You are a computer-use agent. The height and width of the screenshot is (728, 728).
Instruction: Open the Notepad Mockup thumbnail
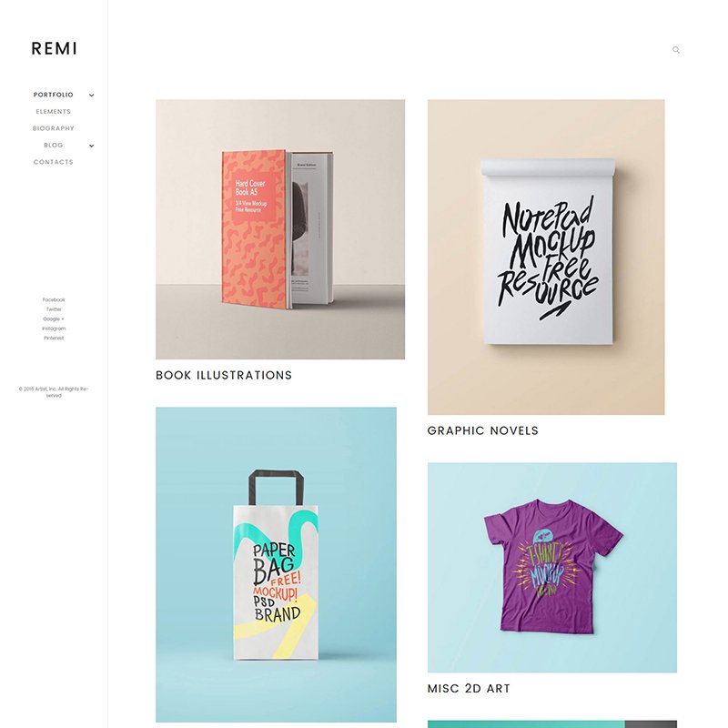[x=546, y=257]
